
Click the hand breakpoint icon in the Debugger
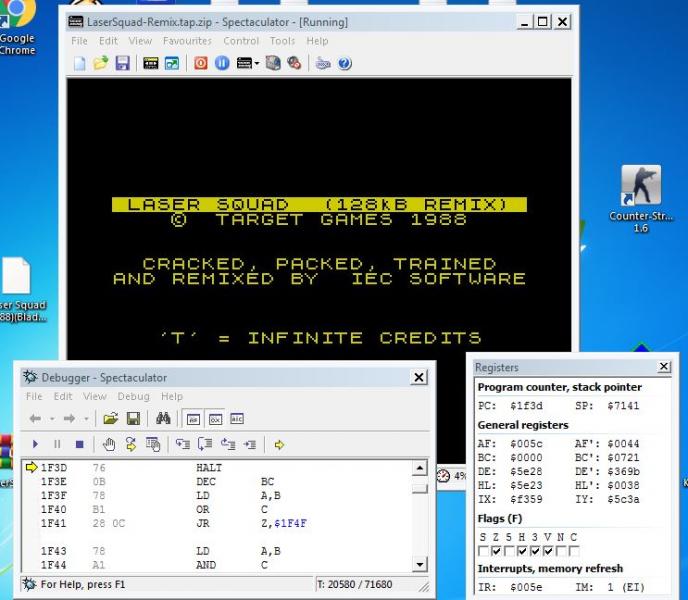[110, 445]
